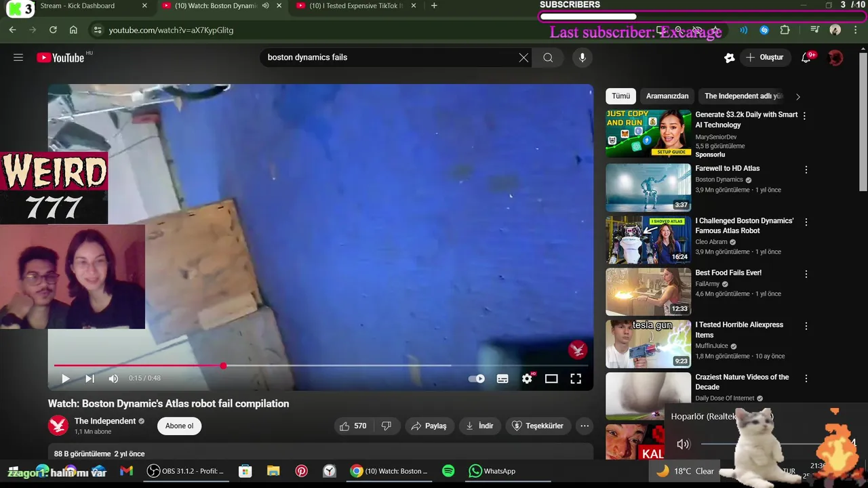Go back in browser history
The width and height of the screenshot is (868, 488).
(x=12, y=30)
